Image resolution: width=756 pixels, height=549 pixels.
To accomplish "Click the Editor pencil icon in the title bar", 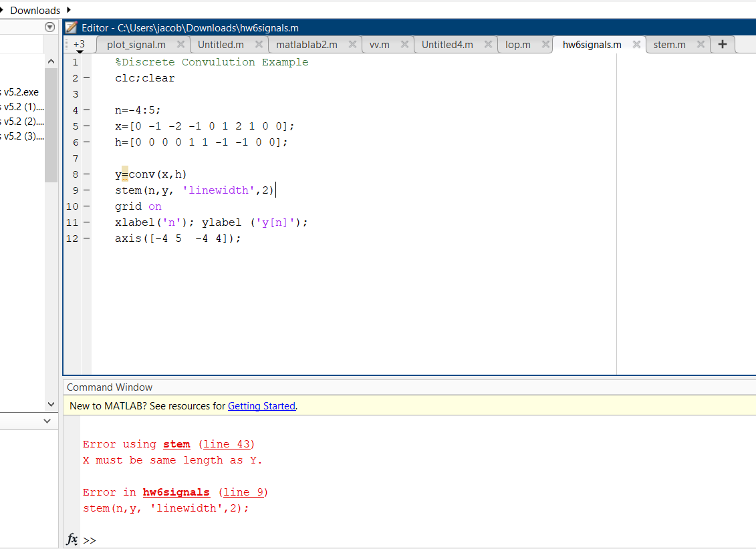I will 71,27.
